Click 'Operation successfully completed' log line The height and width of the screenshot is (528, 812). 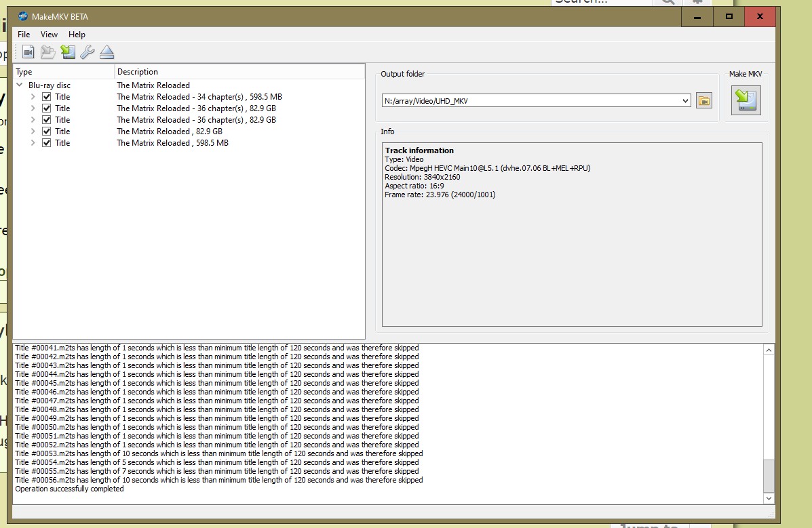click(69, 489)
